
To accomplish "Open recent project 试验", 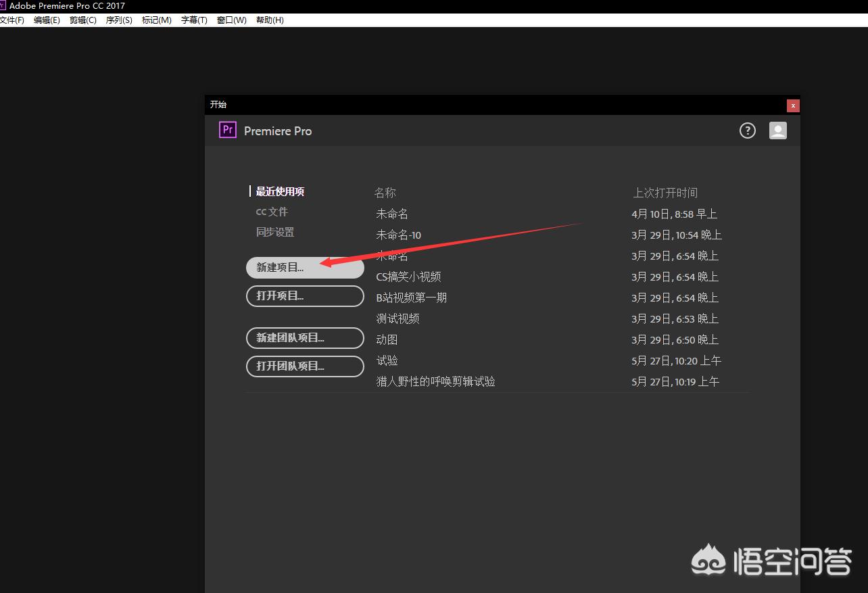I will click(387, 360).
